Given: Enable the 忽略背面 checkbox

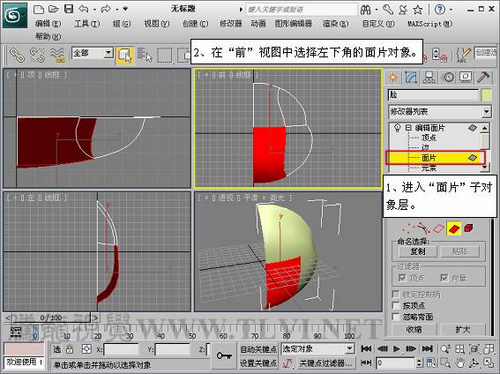Looking at the screenshot, I should click(x=395, y=316).
